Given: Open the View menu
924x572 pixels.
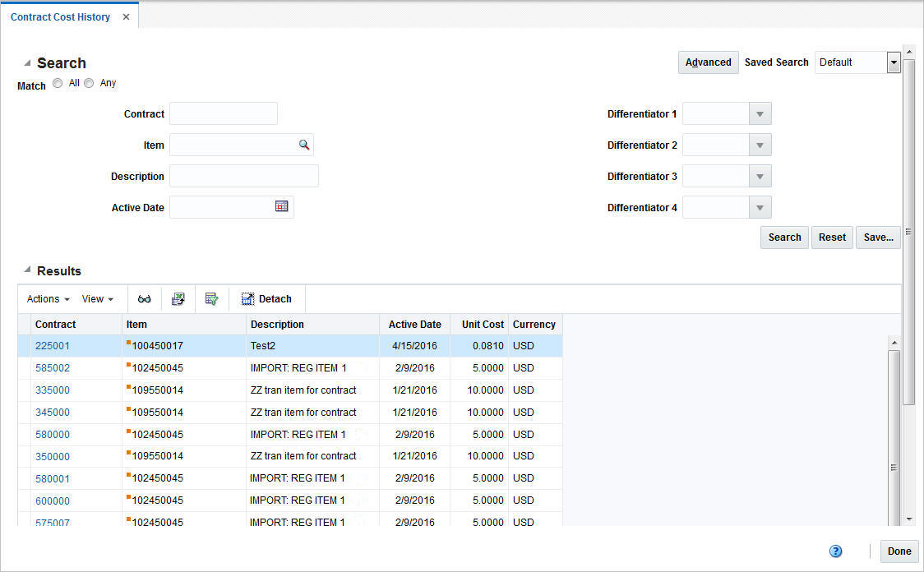Looking at the screenshot, I should click(x=95, y=298).
